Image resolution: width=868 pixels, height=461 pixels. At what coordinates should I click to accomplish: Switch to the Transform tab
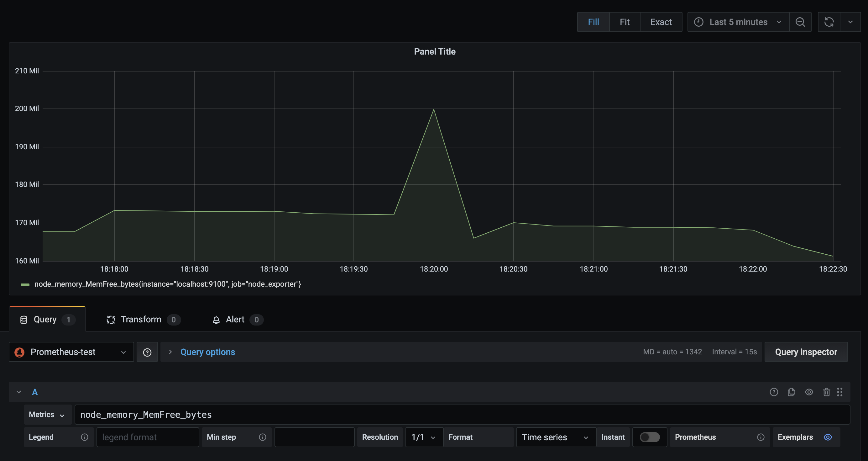(141, 319)
